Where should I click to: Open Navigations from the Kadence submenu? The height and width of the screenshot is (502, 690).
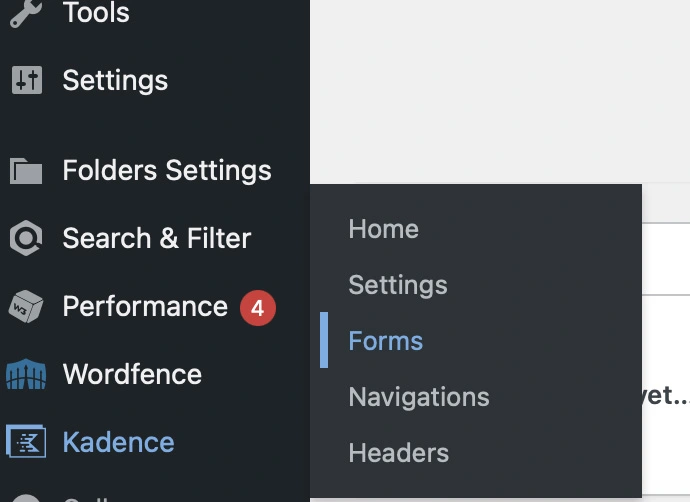click(419, 397)
